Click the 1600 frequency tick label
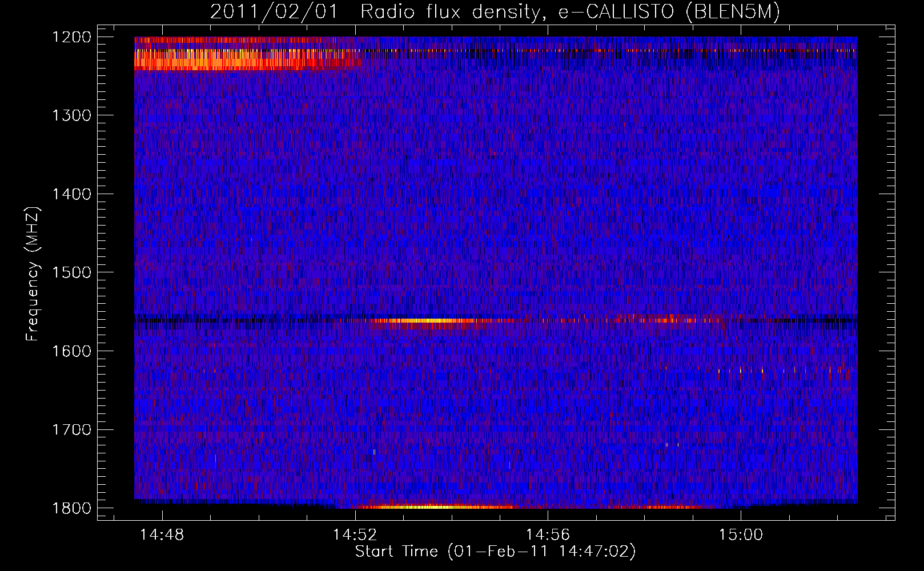 tap(71, 351)
